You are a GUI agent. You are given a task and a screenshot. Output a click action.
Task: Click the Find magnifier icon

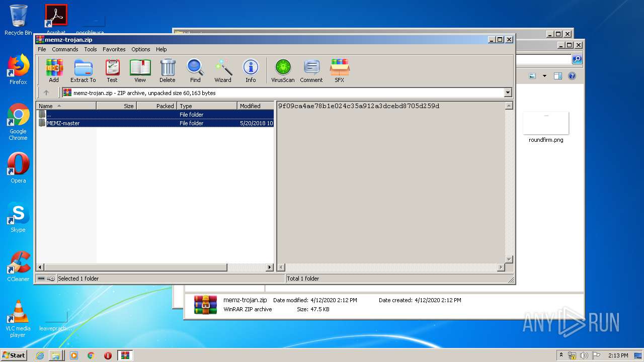click(195, 71)
